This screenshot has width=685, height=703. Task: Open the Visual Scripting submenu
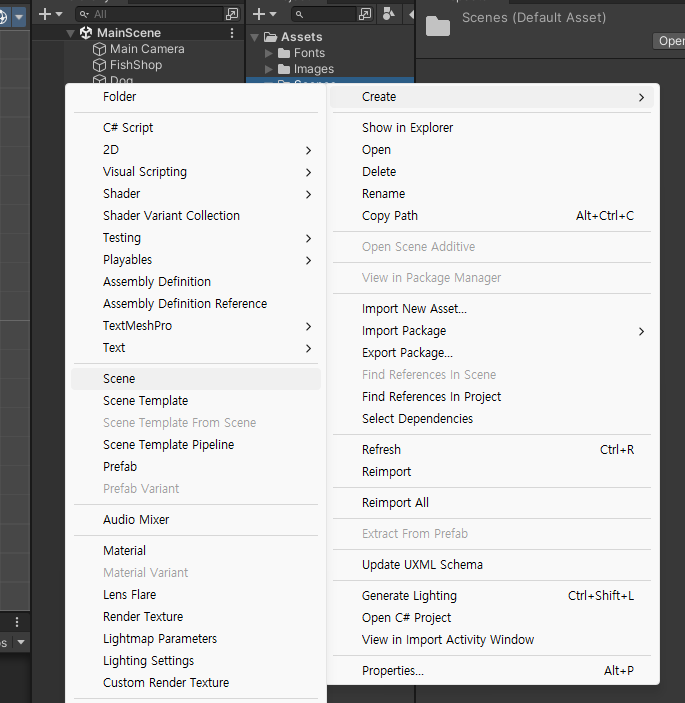196,172
